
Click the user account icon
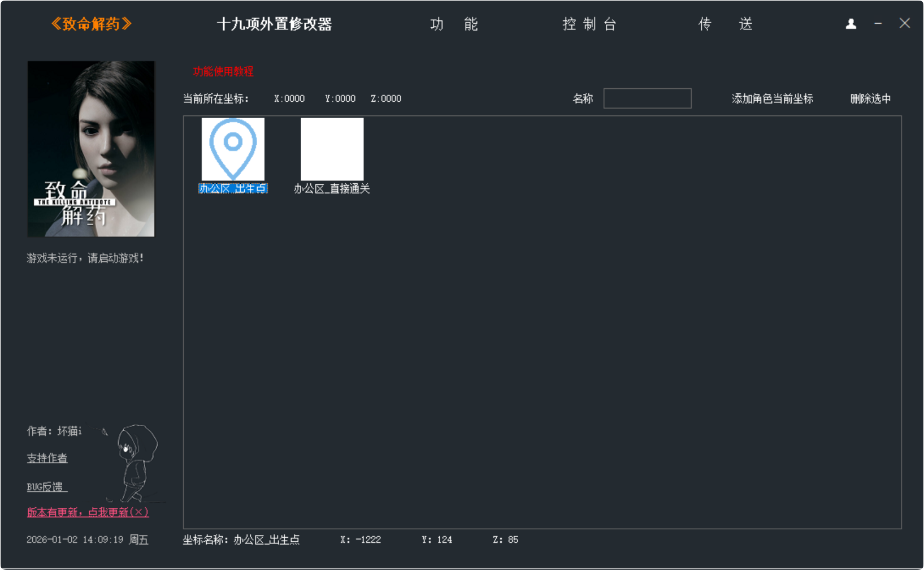click(851, 24)
